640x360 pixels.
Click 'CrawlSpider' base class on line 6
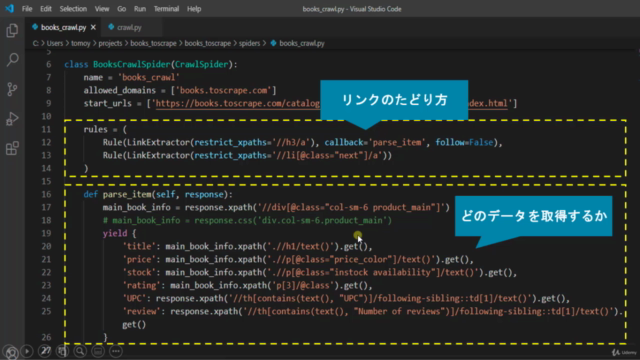202,64
